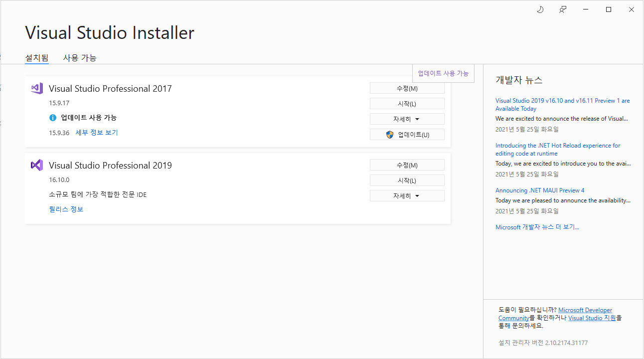Click the send feedback icon in title bar
The image size is (644, 359).
point(563,9)
